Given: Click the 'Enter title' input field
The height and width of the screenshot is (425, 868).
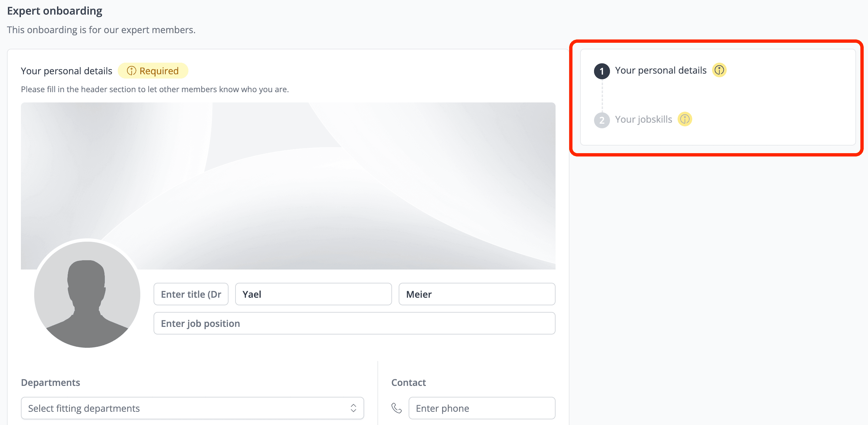Looking at the screenshot, I should [191, 294].
